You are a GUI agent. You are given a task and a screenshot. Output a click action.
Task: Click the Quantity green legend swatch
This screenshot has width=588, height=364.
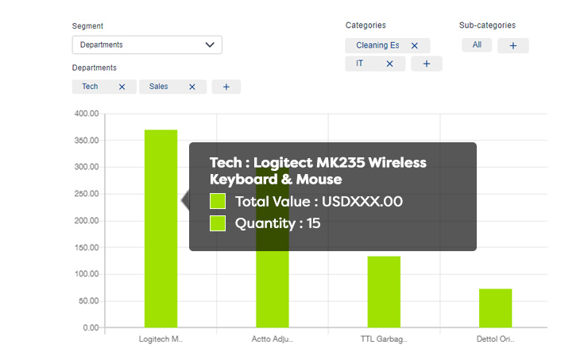click(x=218, y=223)
